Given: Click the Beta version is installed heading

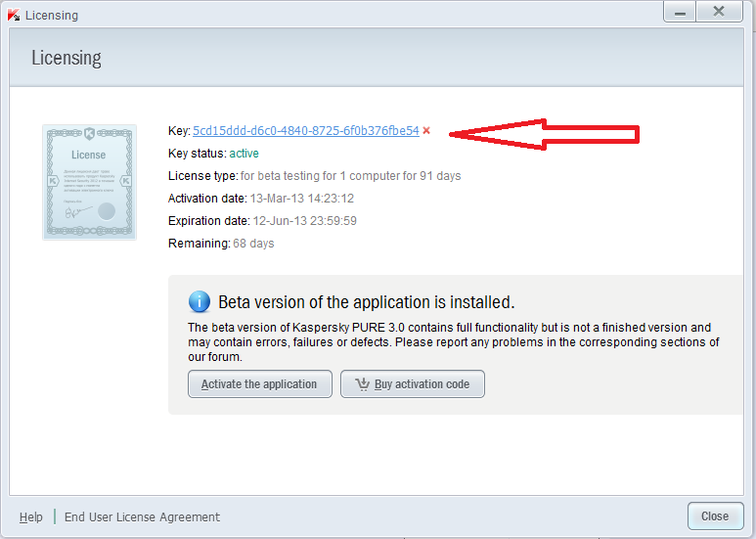Looking at the screenshot, I should (367, 302).
